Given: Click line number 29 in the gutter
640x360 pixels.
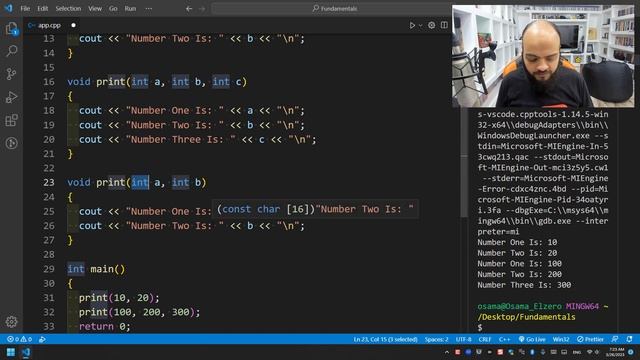Looking at the screenshot, I should 49,269.
